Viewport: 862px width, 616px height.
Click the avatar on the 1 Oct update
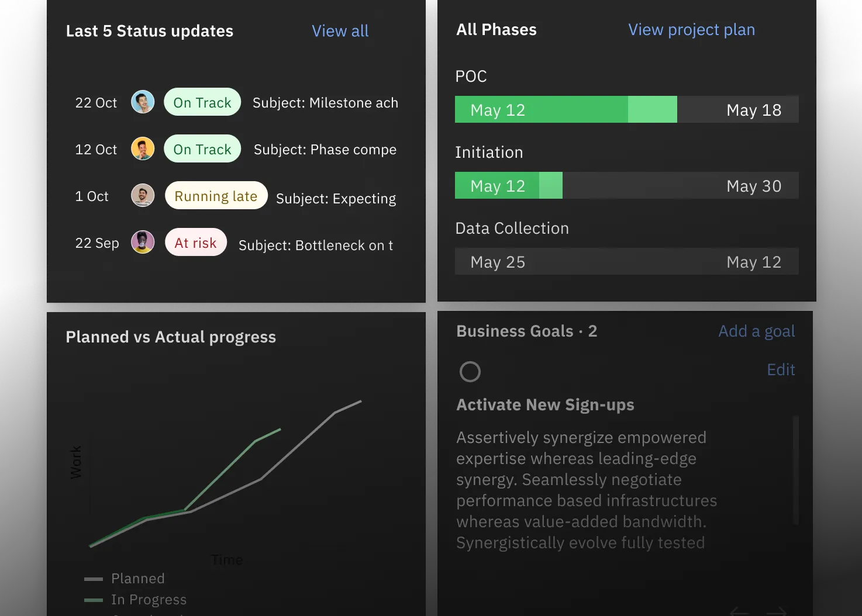coord(143,196)
